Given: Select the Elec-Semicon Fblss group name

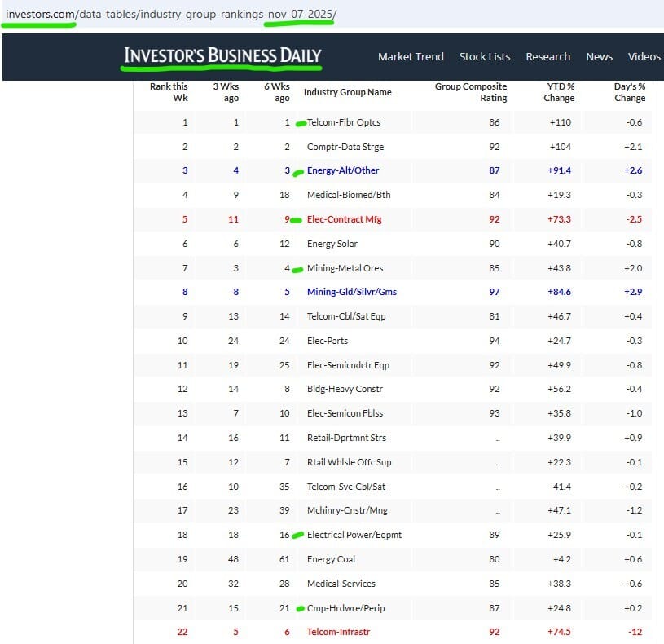Looking at the screenshot, I should pos(345,413).
